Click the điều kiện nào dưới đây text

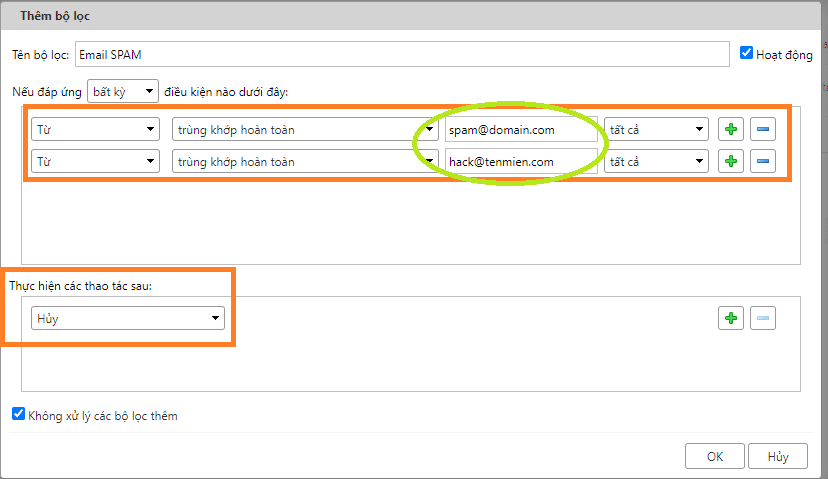point(226,92)
